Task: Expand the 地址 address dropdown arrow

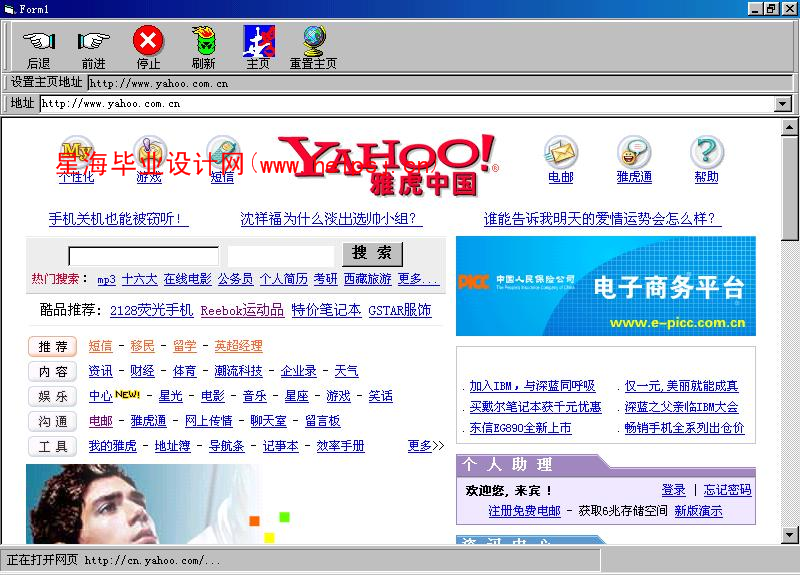Action: 783,104
